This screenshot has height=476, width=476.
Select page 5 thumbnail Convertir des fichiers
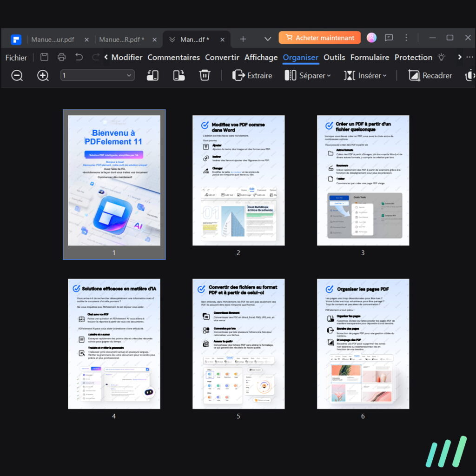[238, 344]
